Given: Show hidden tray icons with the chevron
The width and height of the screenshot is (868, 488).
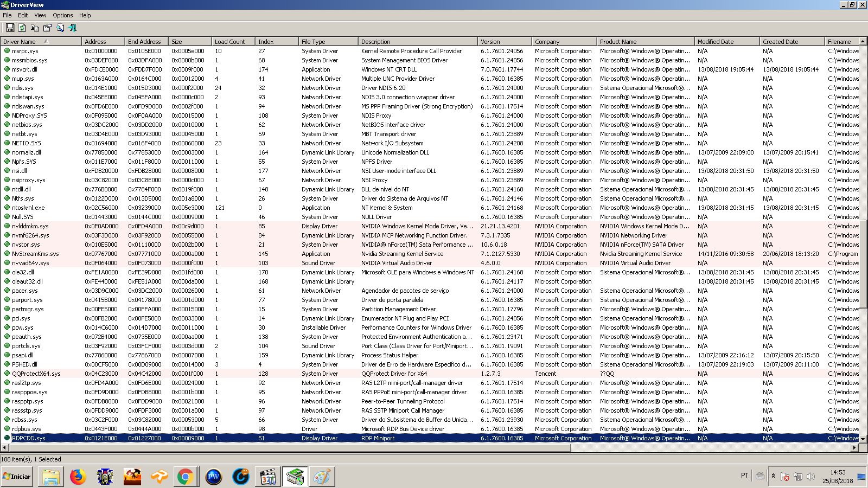Looking at the screenshot, I should [773, 477].
